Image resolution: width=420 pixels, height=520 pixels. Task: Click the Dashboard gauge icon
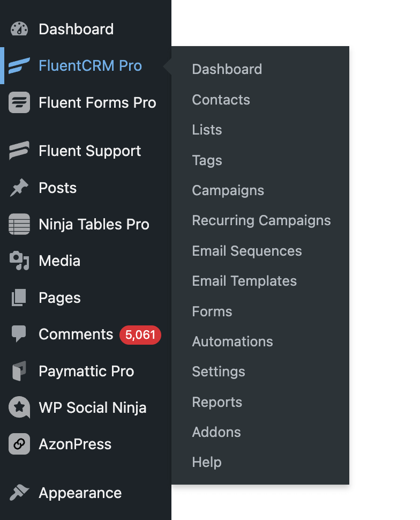point(19,29)
